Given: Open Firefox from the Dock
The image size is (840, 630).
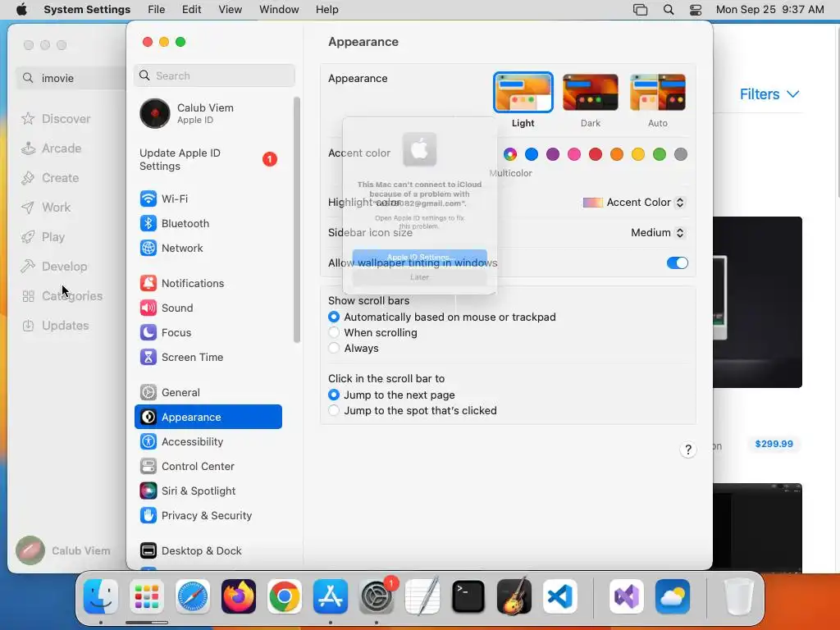Looking at the screenshot, I should pos(239,596).
